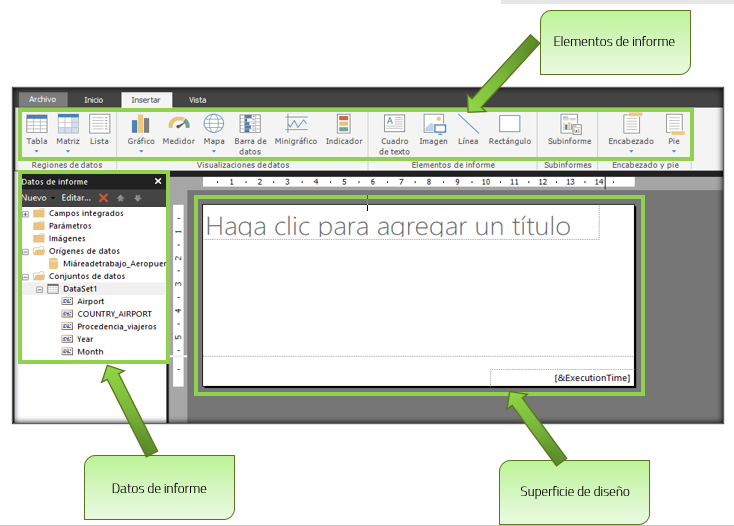Screen dimensions: 734x526
Task: Select the Línea tool
Action: (x=468, y=130)
